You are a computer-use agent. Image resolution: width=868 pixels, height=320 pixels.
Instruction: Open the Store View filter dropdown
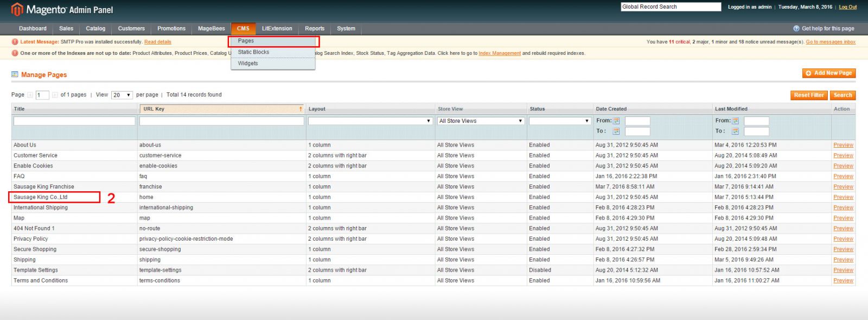(x=481, y=121)
